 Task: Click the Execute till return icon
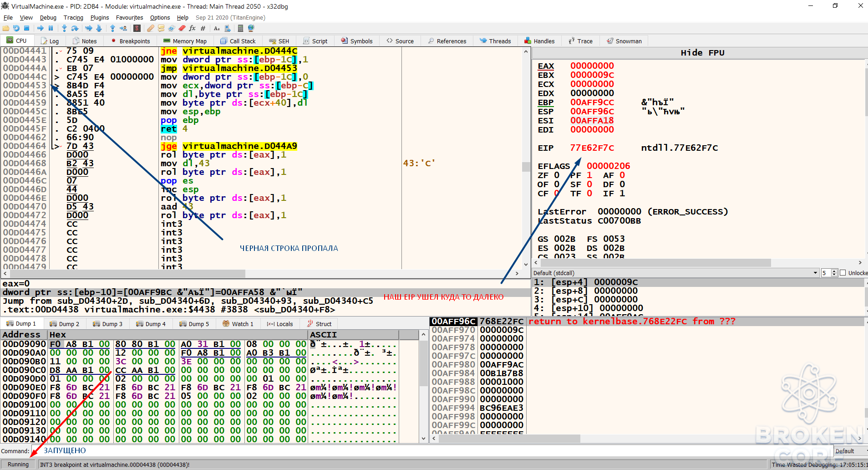point(112,28)
